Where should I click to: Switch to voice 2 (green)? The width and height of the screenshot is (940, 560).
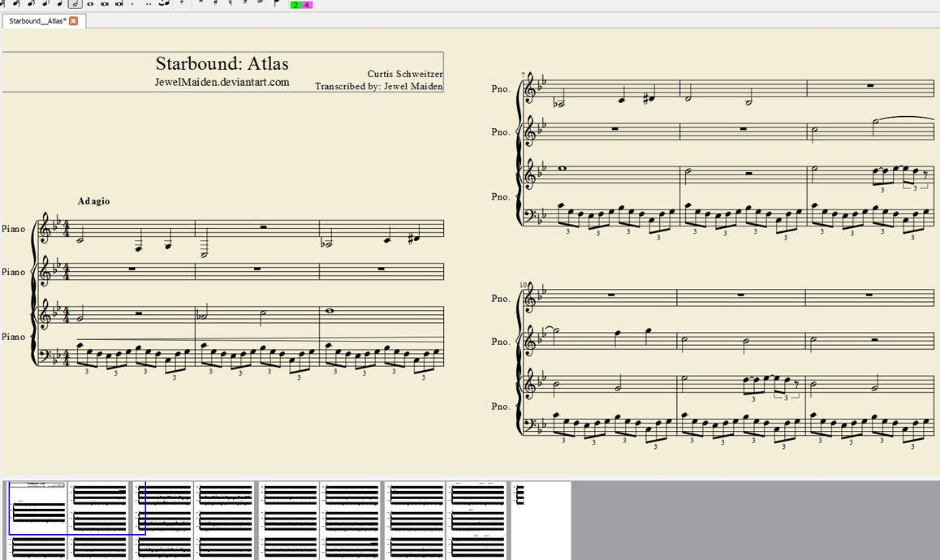tap(295, 5)
